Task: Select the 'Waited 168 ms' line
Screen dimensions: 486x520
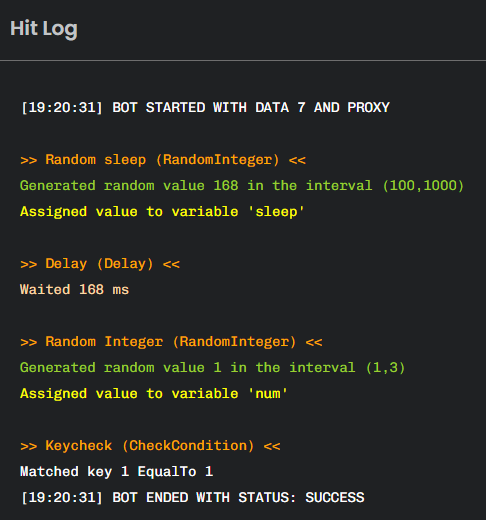Action: (75, 290)
